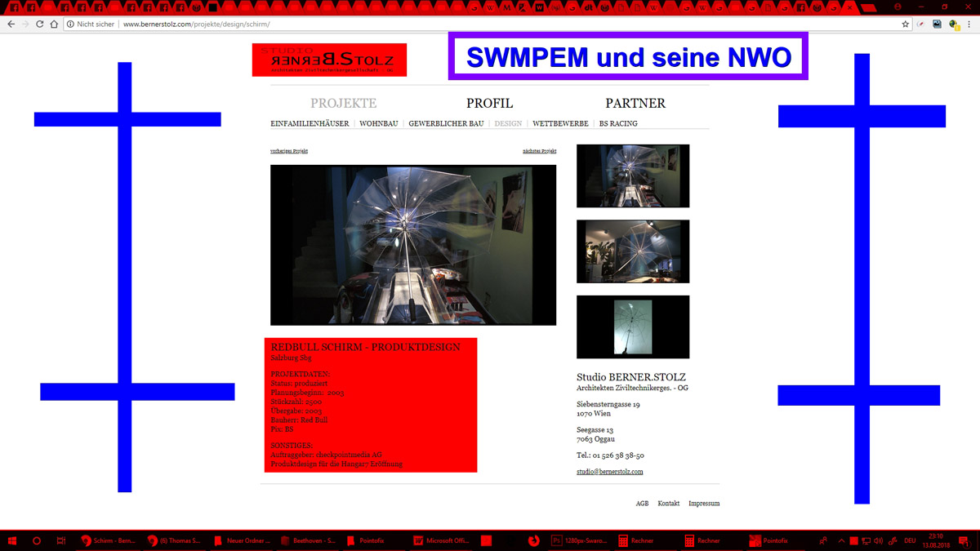Screen dimensions: 980x551
Task: Switch to 'Schirm - Bern...' taskbar window
Action: [x=109, y=540]
